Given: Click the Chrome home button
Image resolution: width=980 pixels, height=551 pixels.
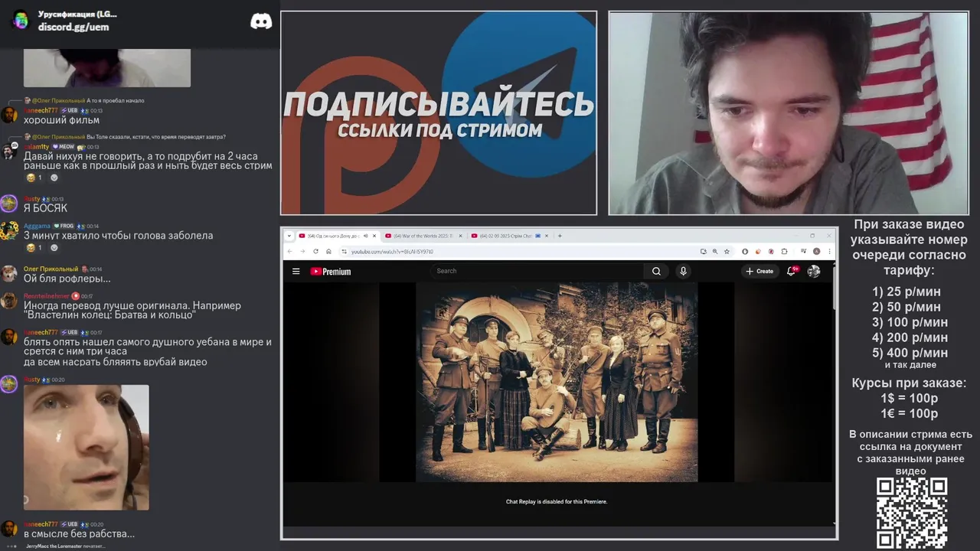Looking at the screenshot, I should coord(328,251).
